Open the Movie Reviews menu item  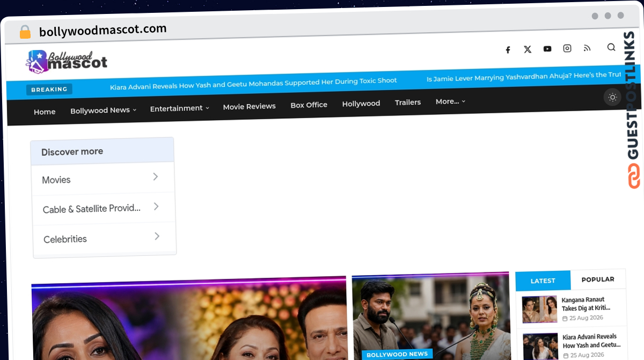250,106
